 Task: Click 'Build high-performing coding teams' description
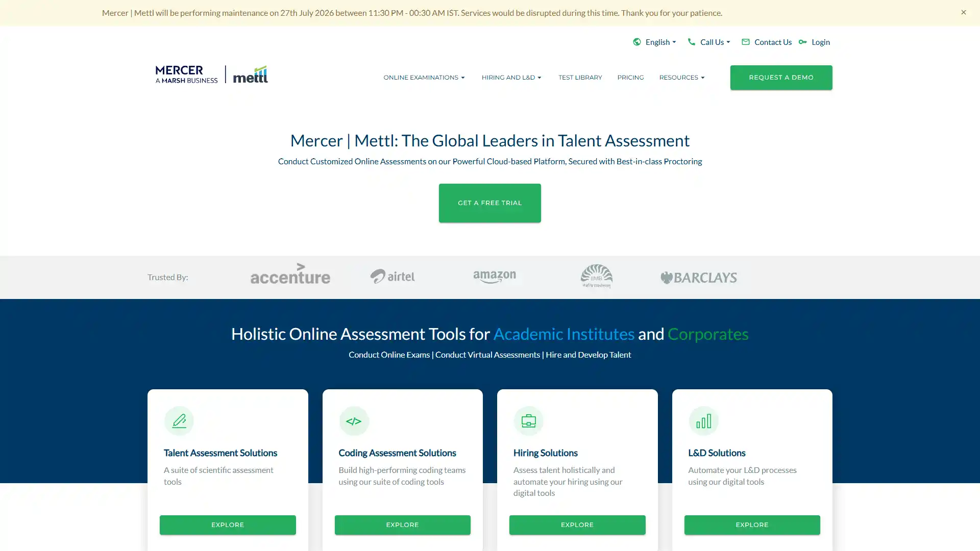click(402, 476)
